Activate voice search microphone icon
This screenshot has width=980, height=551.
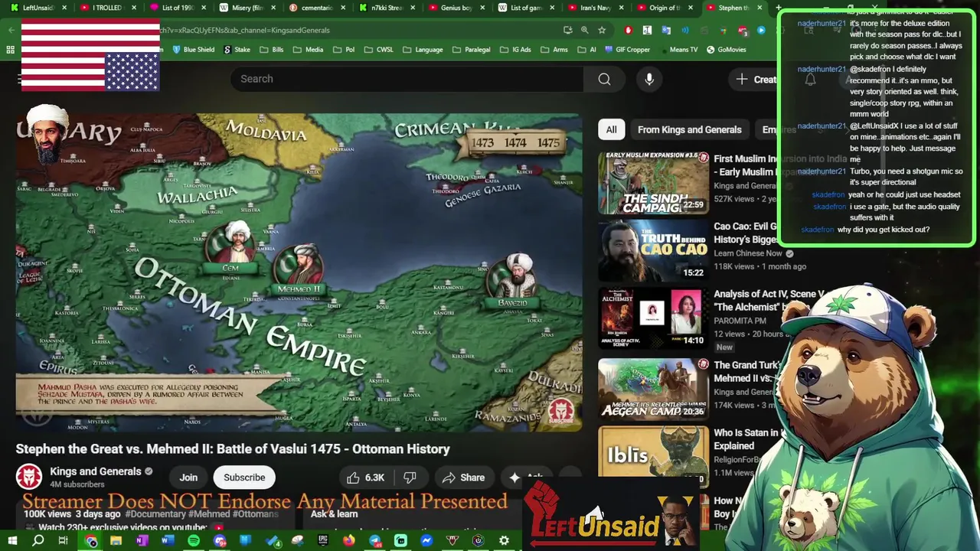coord(649,79)
